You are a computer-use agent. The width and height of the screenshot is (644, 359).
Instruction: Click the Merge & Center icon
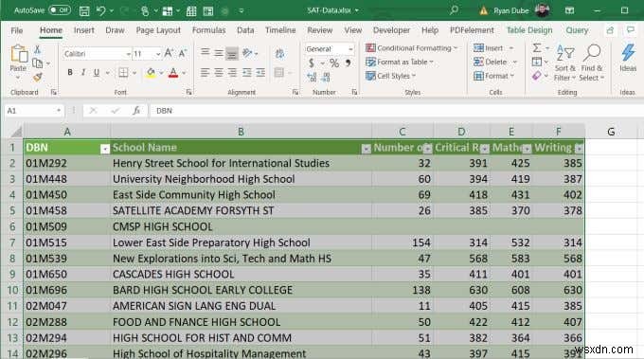tap(279, 73)
